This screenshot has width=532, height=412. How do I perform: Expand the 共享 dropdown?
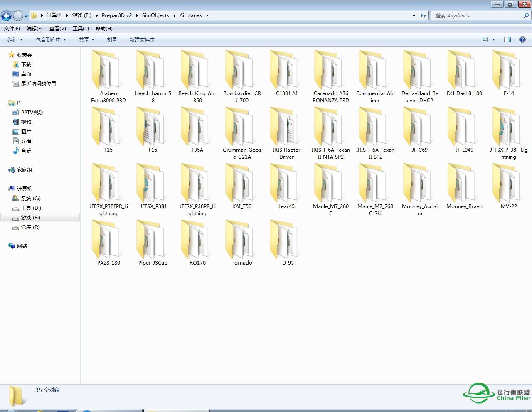86,40
